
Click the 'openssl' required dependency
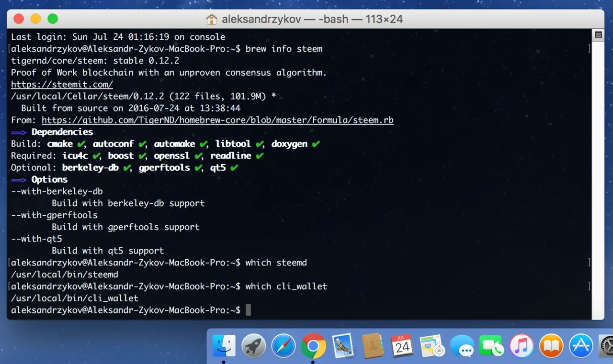172,156
